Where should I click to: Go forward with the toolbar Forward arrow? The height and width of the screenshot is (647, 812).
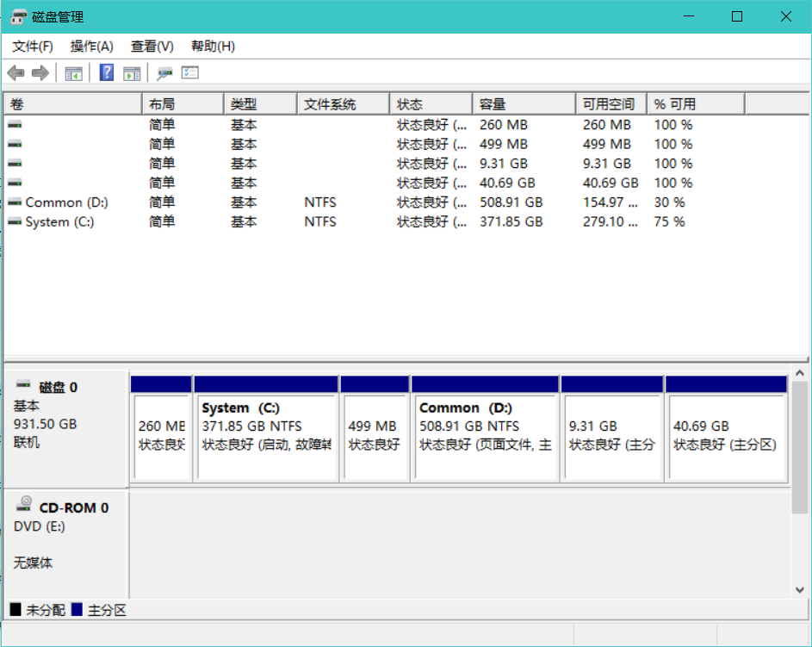40,73
